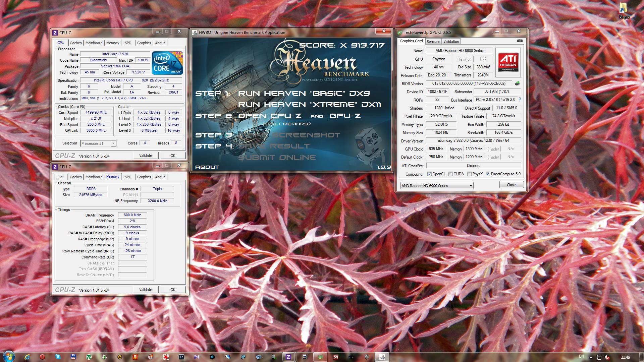Click Validate in the lower CPU-Z window
This screenshot has height=362, width=644.
click(x=146, y=290)
